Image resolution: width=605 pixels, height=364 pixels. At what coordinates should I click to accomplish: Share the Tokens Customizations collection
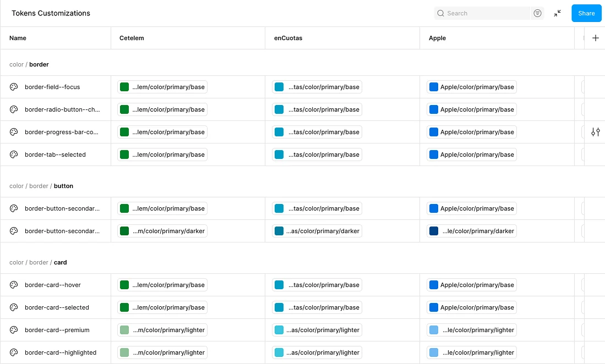coord(586,13)
